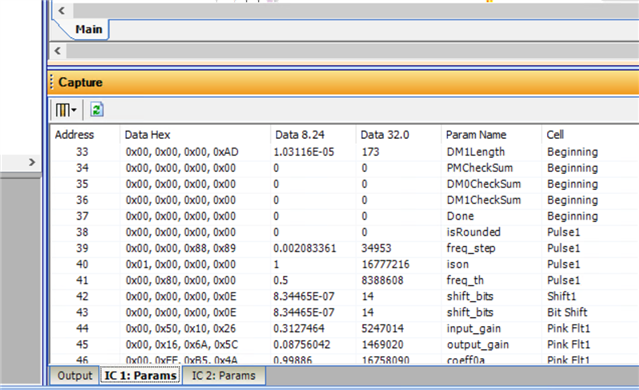Select the DM1CheckSum parameter name
Image resolution: width=639 pixels, height=390 pixels.
[x=484, y=200]
